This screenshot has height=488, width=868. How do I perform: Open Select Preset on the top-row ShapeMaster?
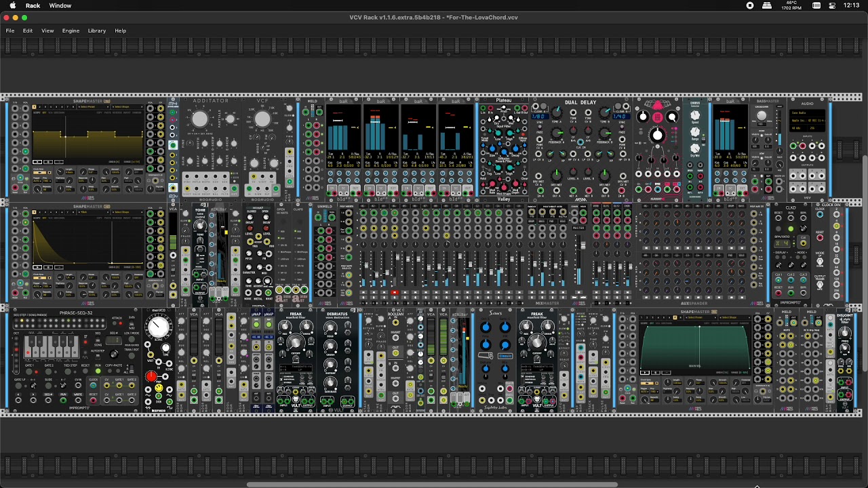(x=94, y=107)
